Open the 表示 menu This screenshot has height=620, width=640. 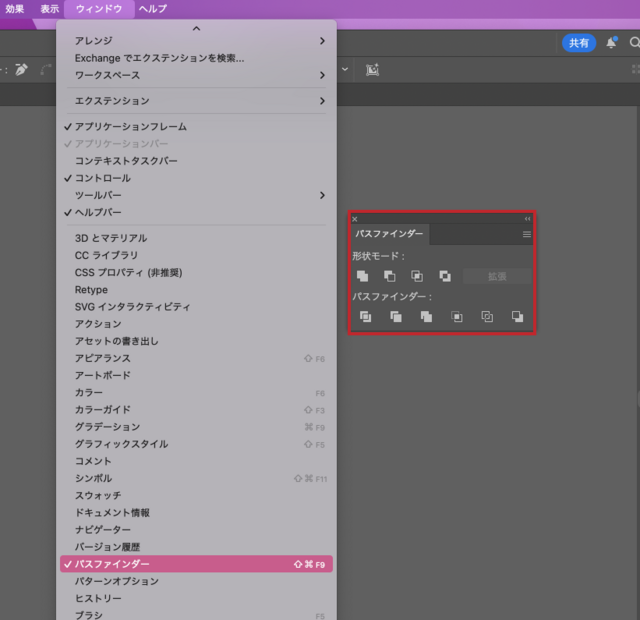[x=50, y=9]
